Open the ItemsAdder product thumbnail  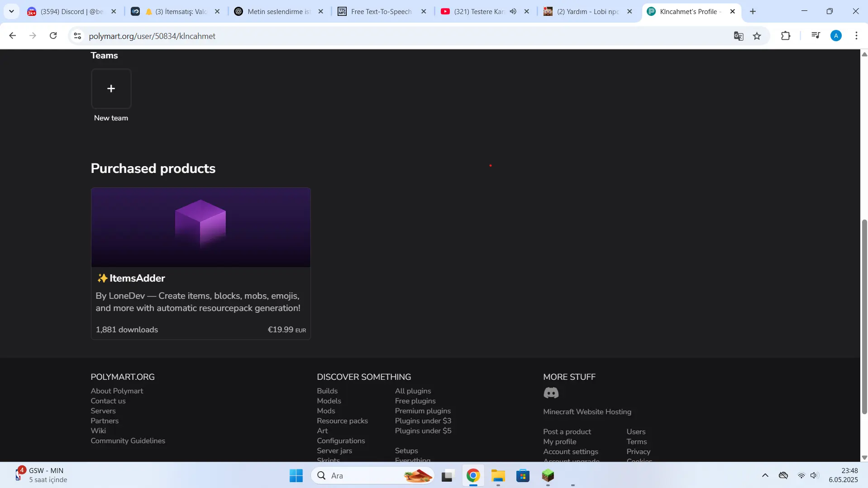pyautogui.click(x=201, y=227)
